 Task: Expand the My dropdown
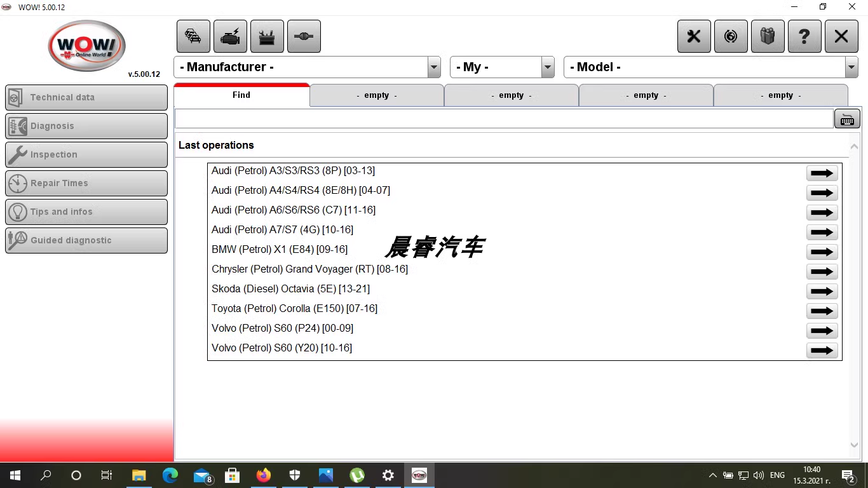pyautogui.click(x=548, y=67)
